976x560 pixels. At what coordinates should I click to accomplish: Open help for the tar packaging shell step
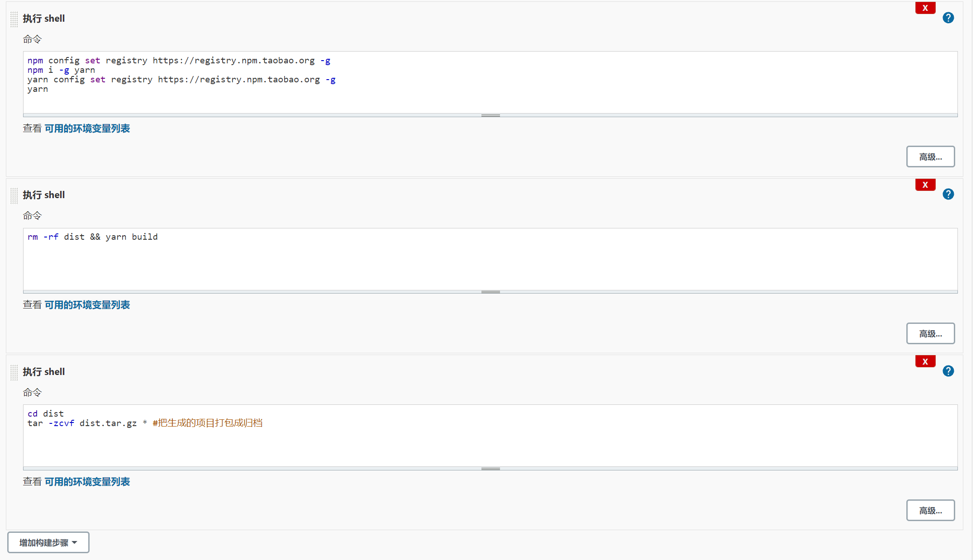click(x=948, y=371)
